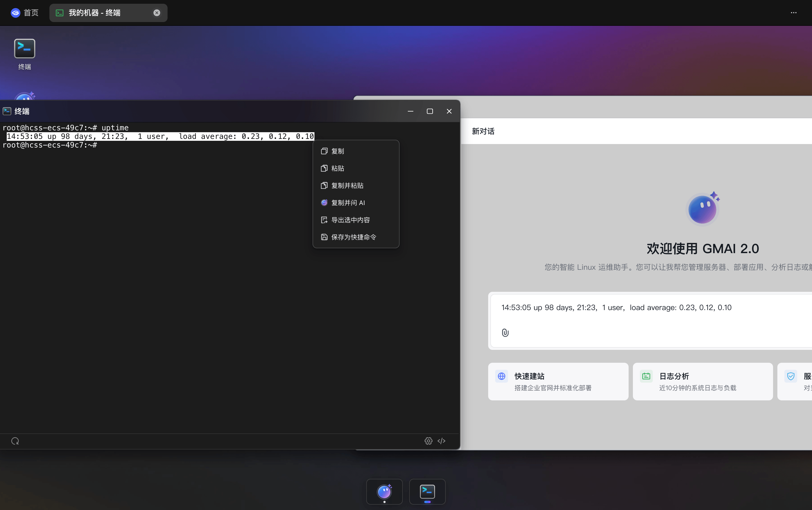
Task: Minimize the 终端 window
Action: 410,111
